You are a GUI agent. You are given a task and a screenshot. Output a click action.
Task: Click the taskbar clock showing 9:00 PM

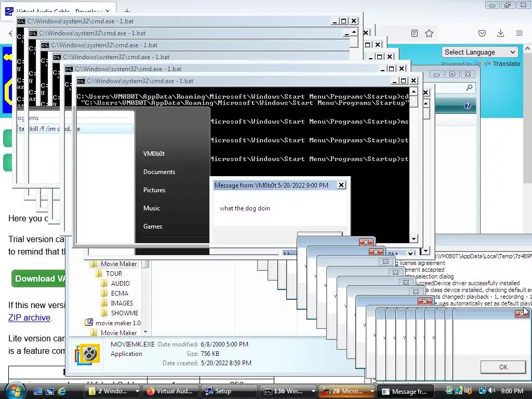pos(512,391)
